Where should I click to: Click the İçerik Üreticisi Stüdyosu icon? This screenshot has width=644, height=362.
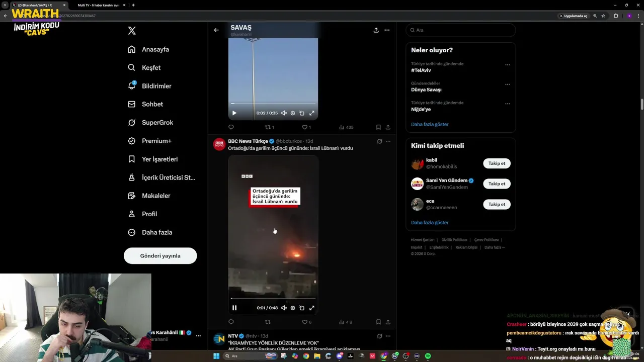[132, 177]
